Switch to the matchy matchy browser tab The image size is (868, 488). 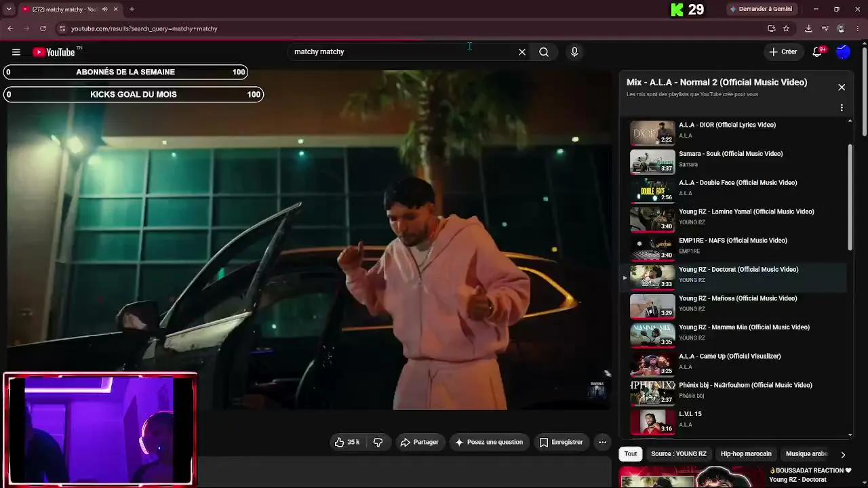point(64,9)
